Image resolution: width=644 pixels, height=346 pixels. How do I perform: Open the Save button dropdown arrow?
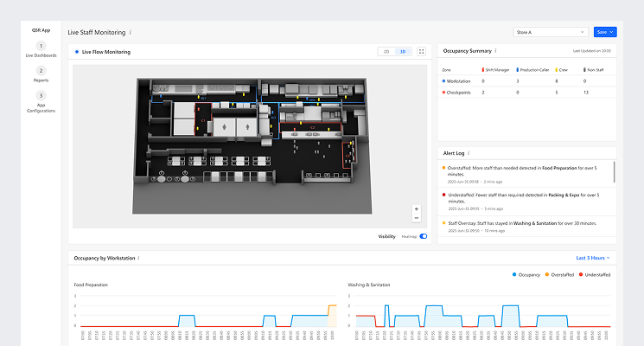click(612, 32)
